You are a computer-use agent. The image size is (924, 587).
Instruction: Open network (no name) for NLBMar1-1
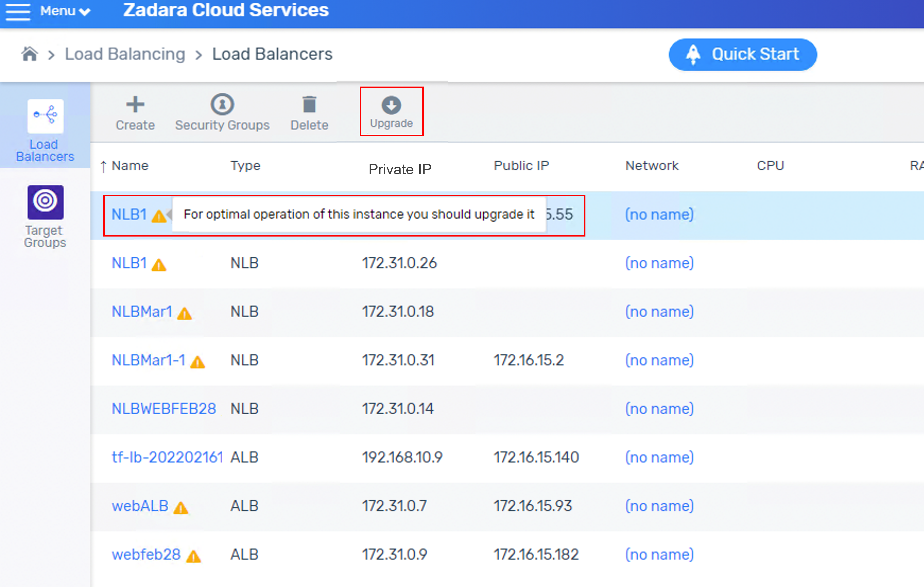click(659, 360)
